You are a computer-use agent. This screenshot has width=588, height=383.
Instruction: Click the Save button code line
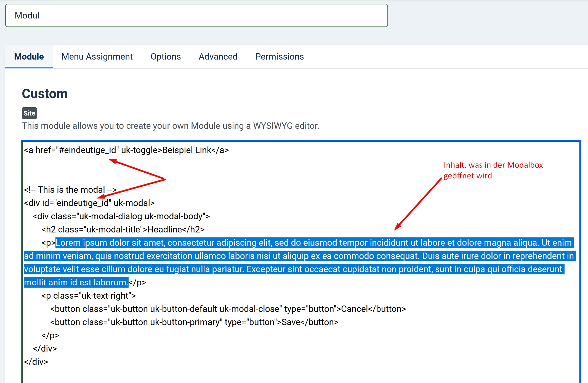pos(194,322)
